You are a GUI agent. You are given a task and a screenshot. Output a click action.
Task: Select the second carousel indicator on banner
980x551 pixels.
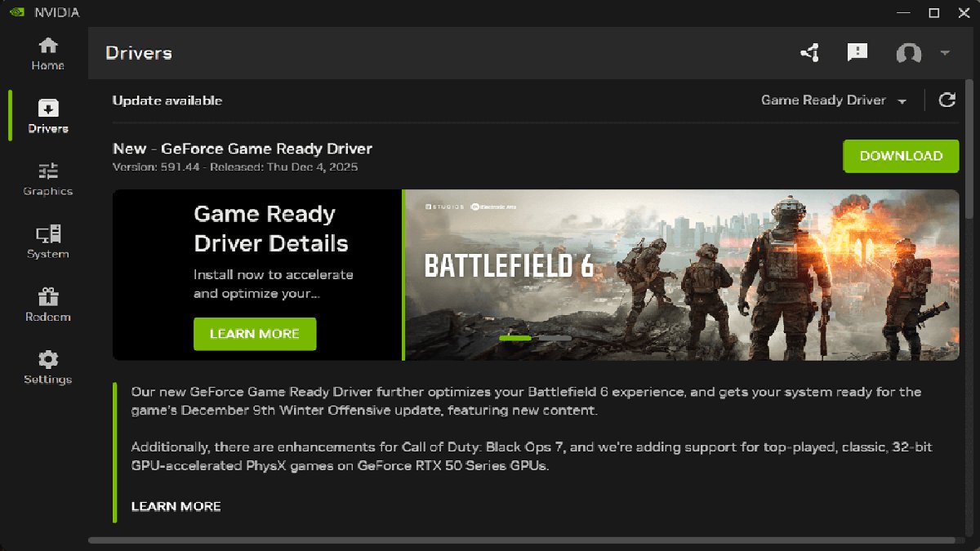tap(555, 337)
